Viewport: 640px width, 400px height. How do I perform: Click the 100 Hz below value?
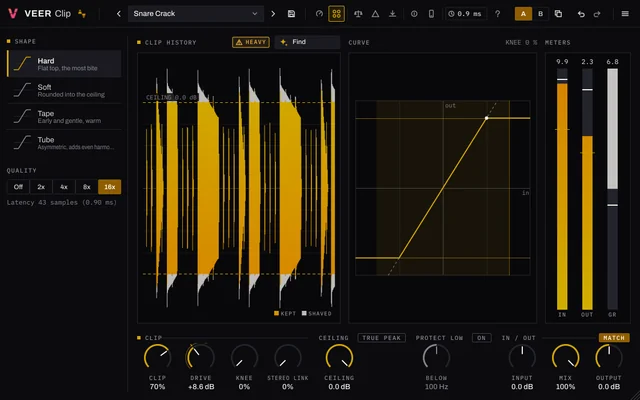[x=436, y=387]
